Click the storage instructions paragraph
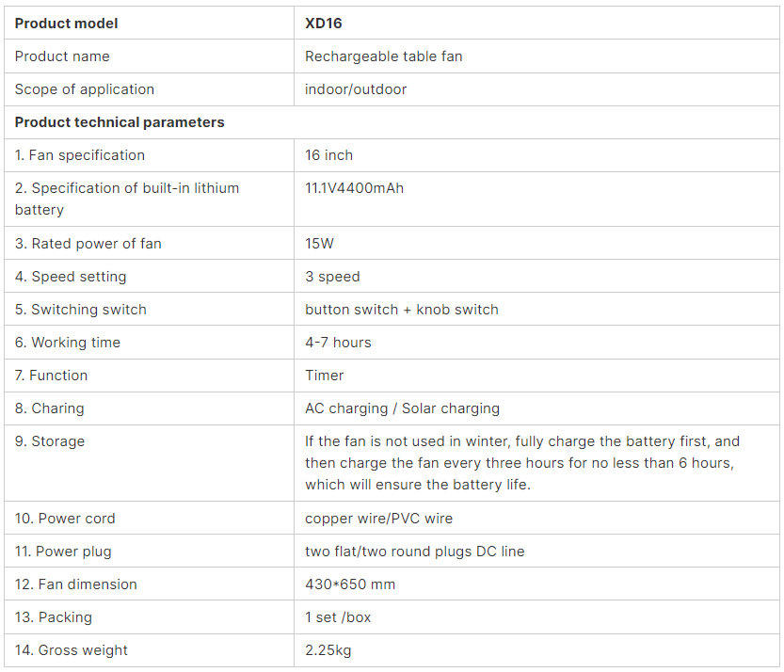The image size is (784, 672). point(522,463)
